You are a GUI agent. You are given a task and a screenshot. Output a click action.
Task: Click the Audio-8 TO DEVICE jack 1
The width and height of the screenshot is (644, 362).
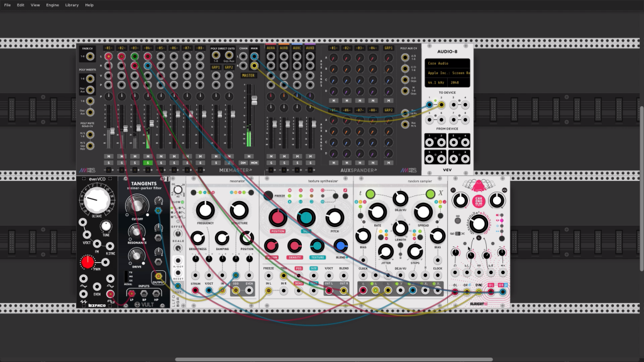tap(429, 105)
